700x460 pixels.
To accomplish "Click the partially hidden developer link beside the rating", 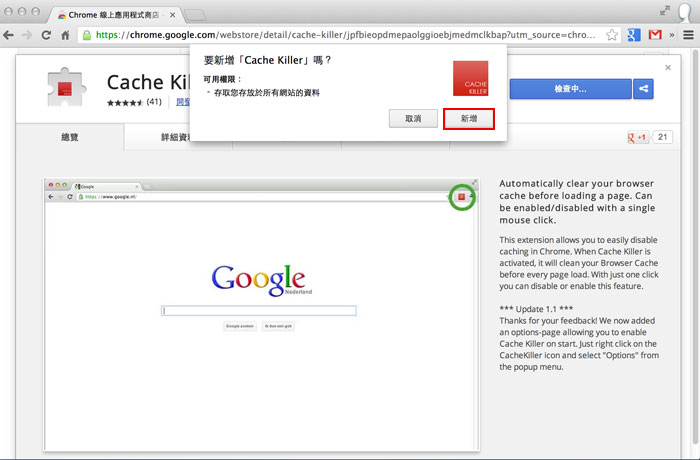I will [183, 102].
